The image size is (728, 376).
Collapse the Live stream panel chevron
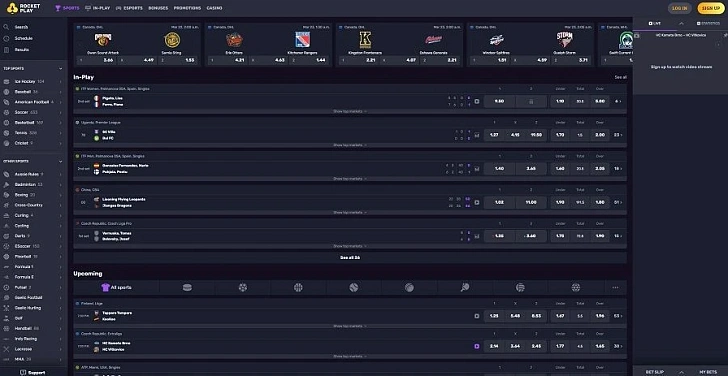[681, 23]
